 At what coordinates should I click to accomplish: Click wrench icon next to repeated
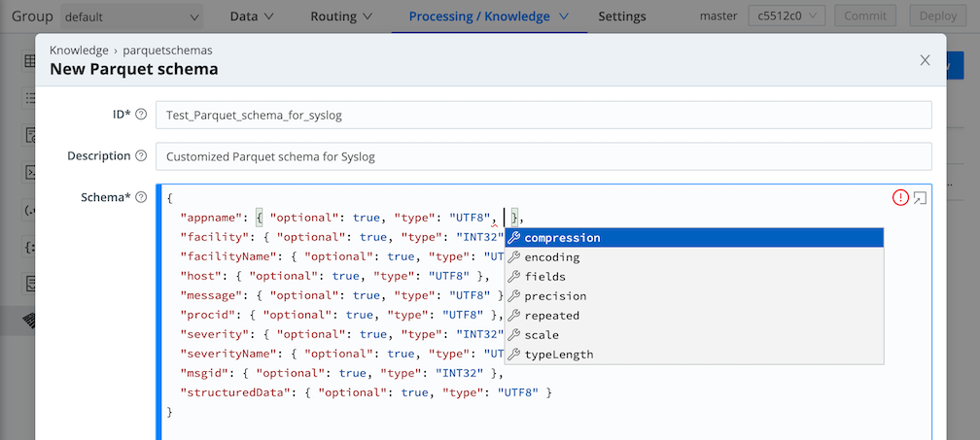click(x=513, y=315)
